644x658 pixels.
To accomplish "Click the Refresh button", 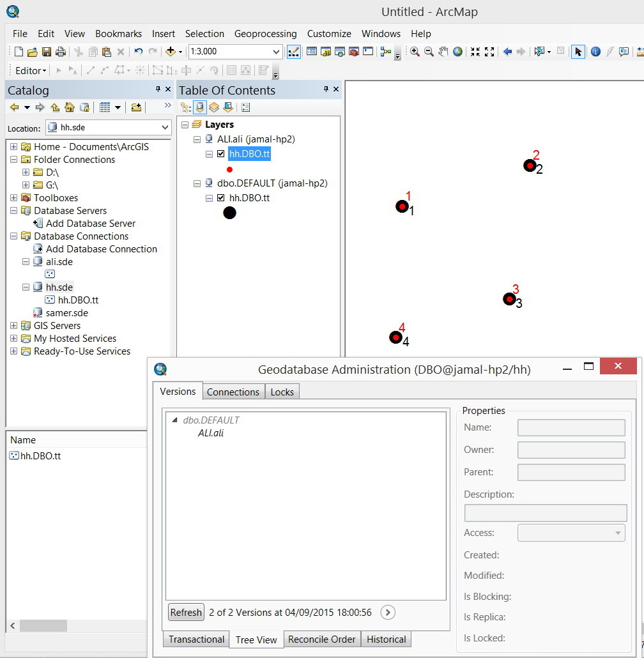I will [186, 613].
